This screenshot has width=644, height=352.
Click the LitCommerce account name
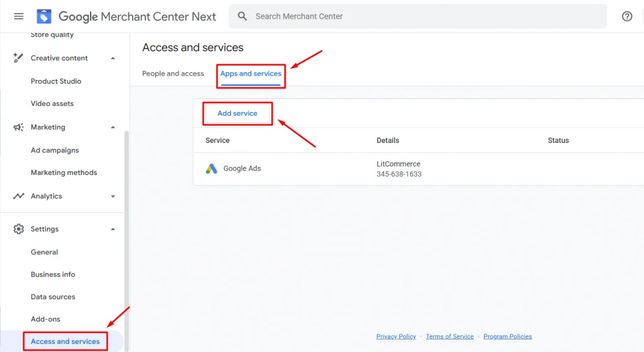coord(398,164)
